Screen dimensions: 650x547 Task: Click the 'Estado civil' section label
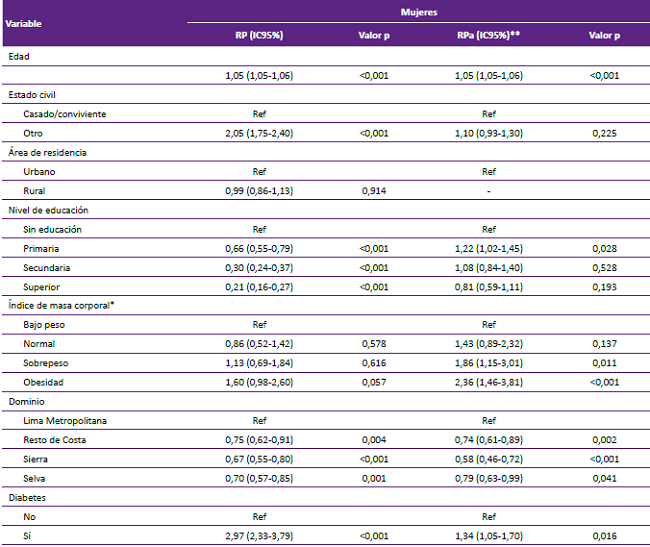pyautogui.click(x=34, y=94)
